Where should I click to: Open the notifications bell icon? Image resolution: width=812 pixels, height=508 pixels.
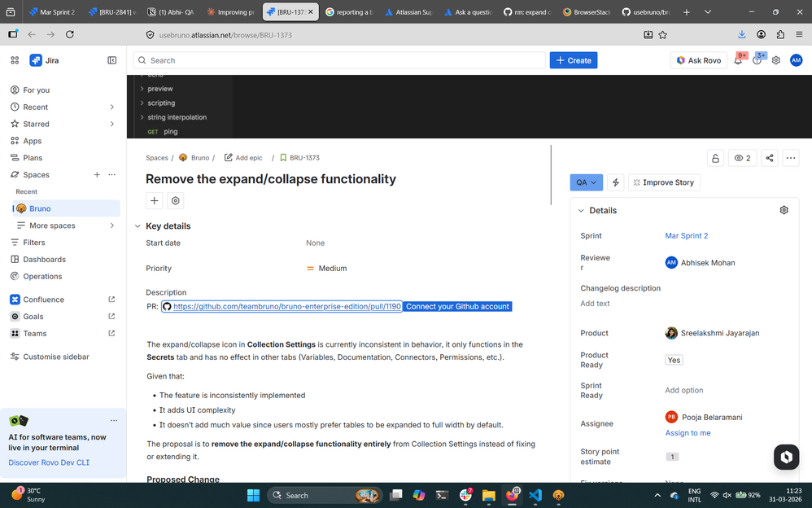click(x=738, y=60)
